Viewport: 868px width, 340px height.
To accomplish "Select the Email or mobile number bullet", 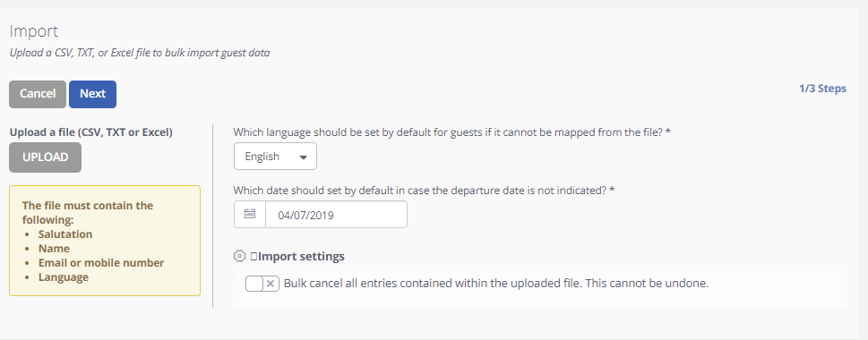I will coord(101,263).
